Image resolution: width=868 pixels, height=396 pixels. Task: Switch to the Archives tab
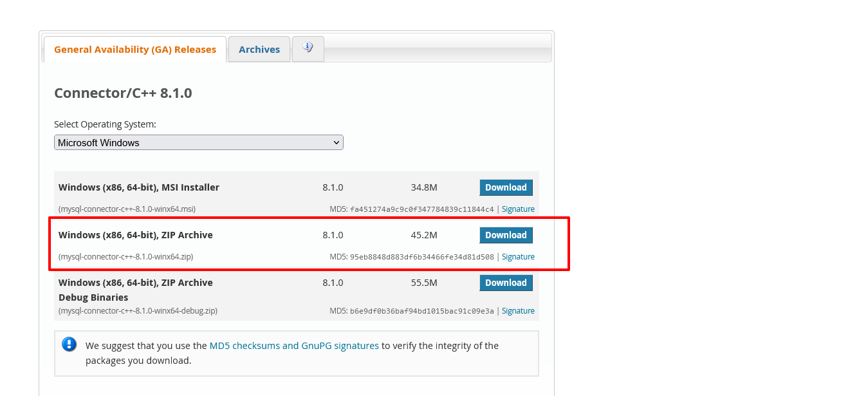coord(259,49)
